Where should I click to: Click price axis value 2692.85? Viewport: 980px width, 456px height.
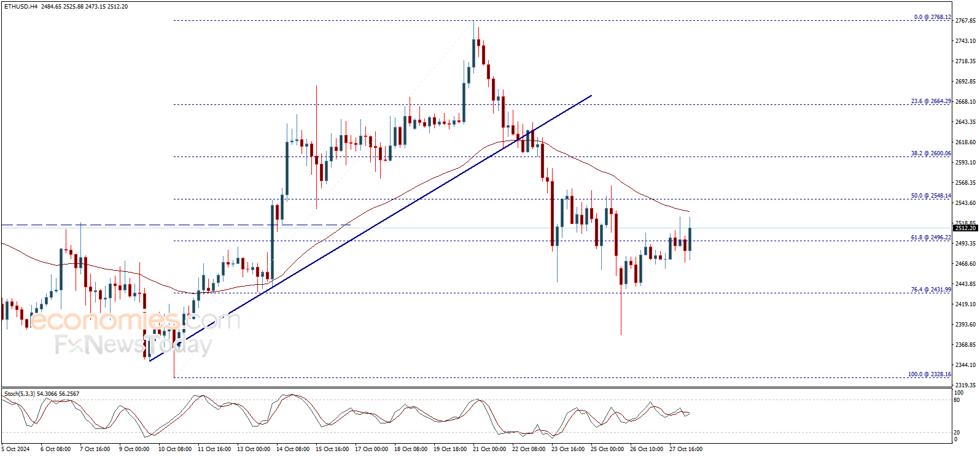click(965, 82)
